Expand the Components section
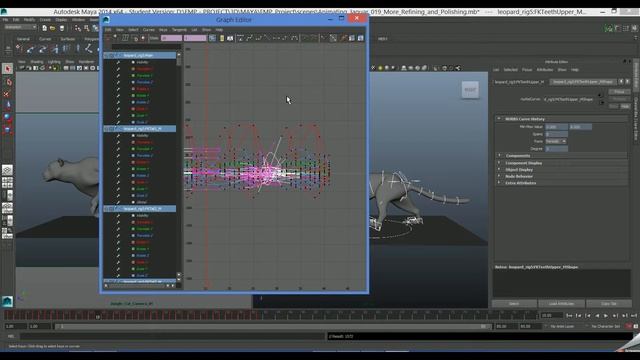Image resolution: width=640 pixels, height=360 pixels. tap(499, 156)
